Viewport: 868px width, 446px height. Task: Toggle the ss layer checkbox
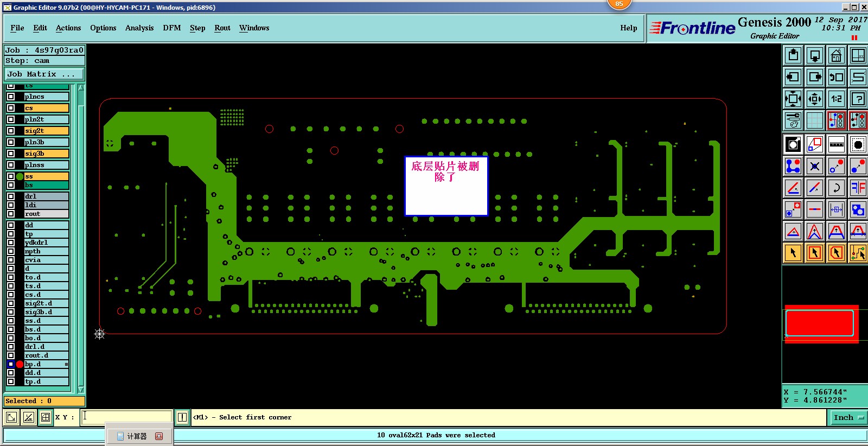coord(11,176)
